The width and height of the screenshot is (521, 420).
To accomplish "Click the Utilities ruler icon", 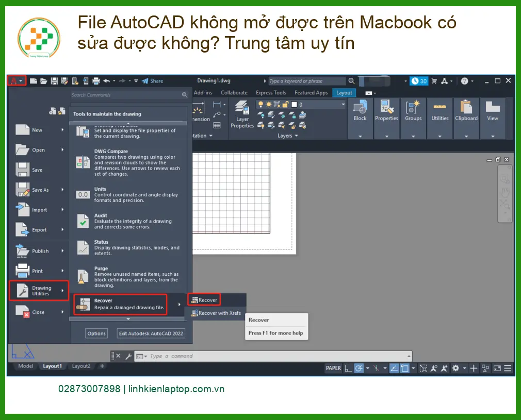I will (x=439, y=107).
